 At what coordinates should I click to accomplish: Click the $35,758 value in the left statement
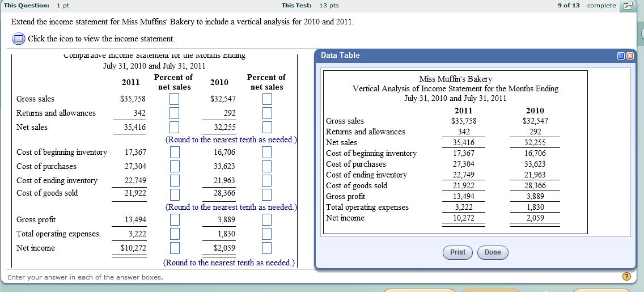point(133,99)
